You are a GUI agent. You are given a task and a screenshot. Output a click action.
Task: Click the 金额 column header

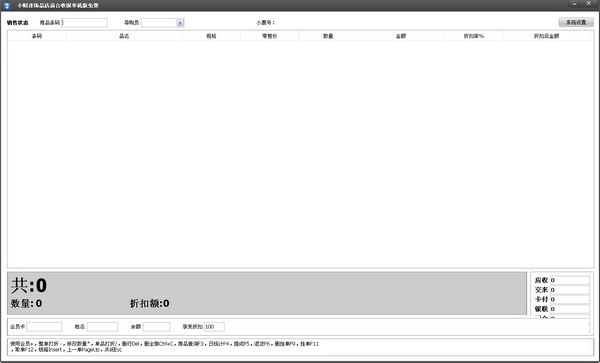(x=401, y=36)
